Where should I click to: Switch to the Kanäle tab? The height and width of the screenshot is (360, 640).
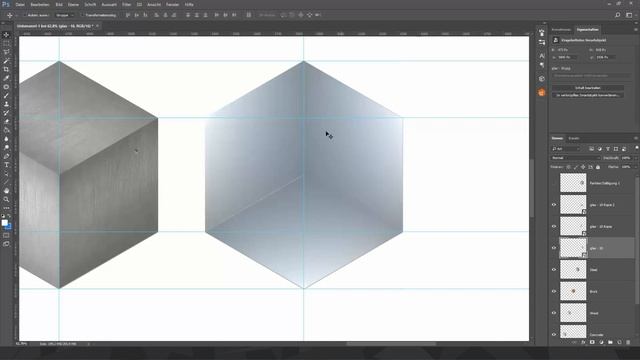tap(574, 138)
